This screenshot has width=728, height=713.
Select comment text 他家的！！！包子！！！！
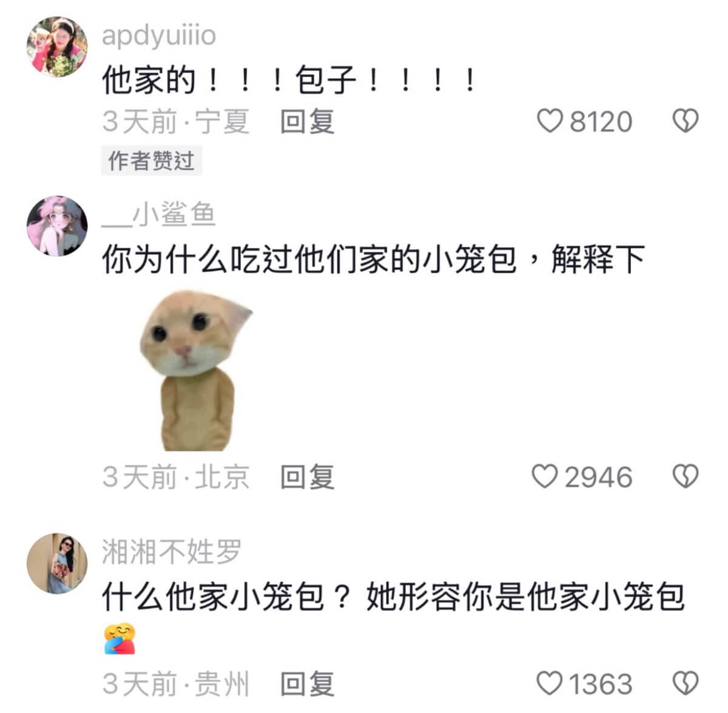click(x=290, y=79)
